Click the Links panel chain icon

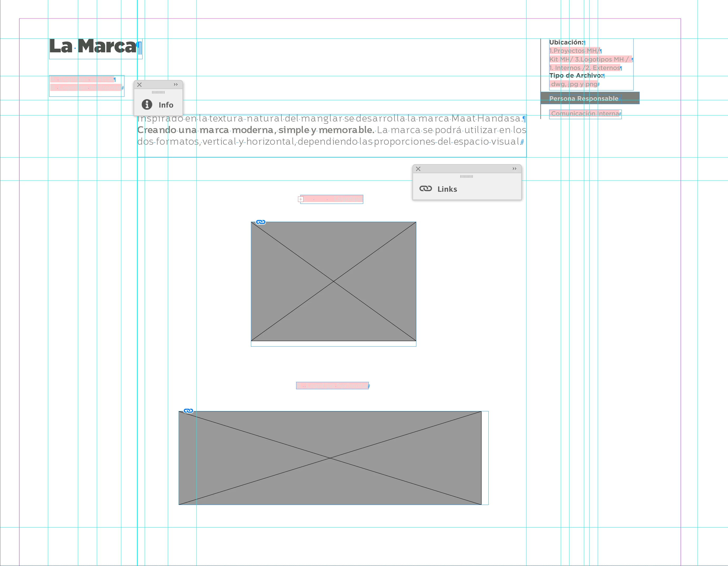click(x=425, y=189)
